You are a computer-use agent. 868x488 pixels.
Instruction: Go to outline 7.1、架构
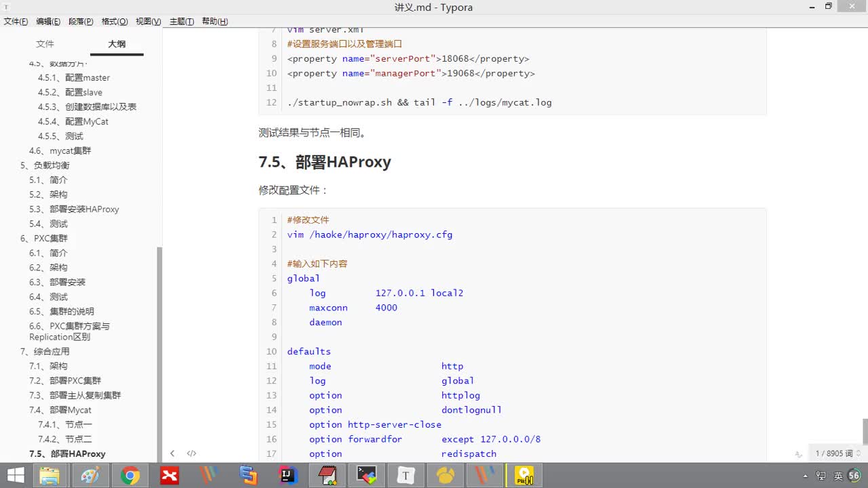tap(48, 366)
